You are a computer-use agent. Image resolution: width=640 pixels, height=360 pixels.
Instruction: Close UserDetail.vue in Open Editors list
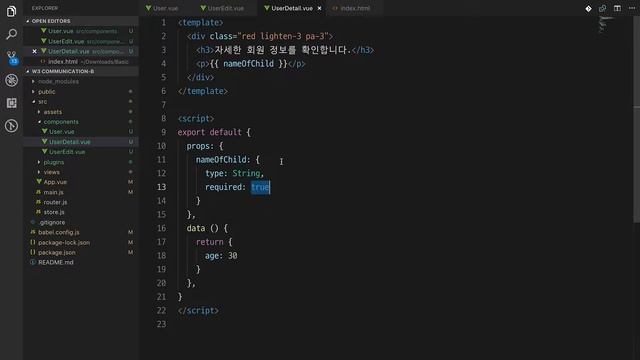pos(34,51)
